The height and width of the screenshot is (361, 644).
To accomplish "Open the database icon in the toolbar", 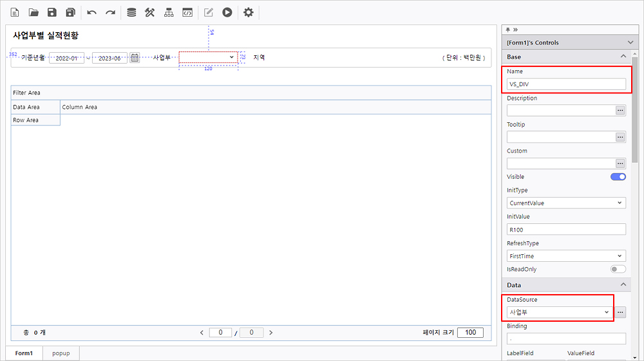I will 131,12.
